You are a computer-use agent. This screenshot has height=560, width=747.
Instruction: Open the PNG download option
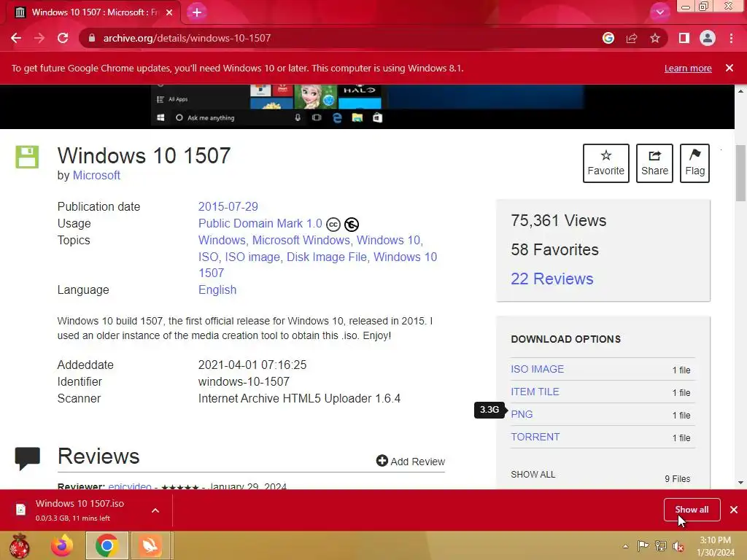pos(522,414)
